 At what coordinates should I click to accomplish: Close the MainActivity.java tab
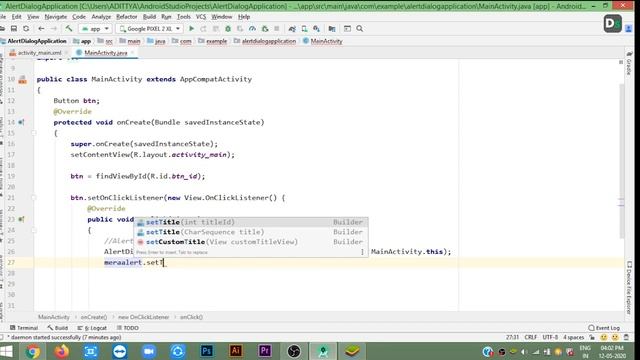(133, 53)
